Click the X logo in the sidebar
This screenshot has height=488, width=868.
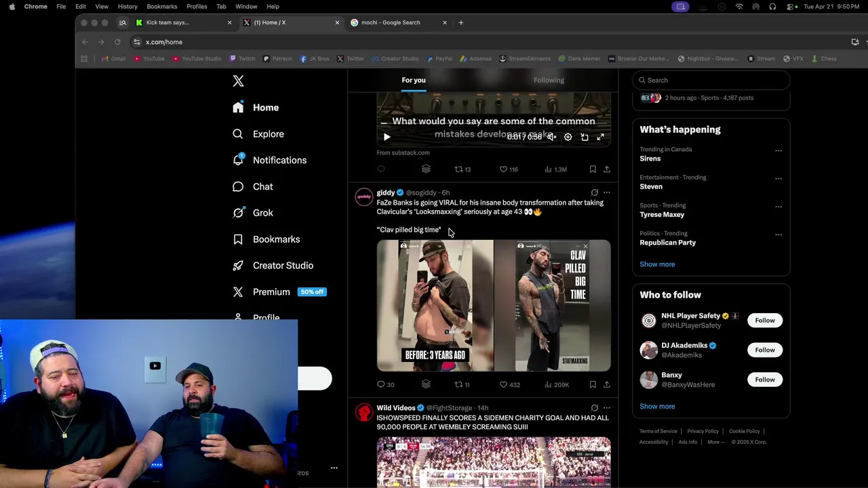238,81
